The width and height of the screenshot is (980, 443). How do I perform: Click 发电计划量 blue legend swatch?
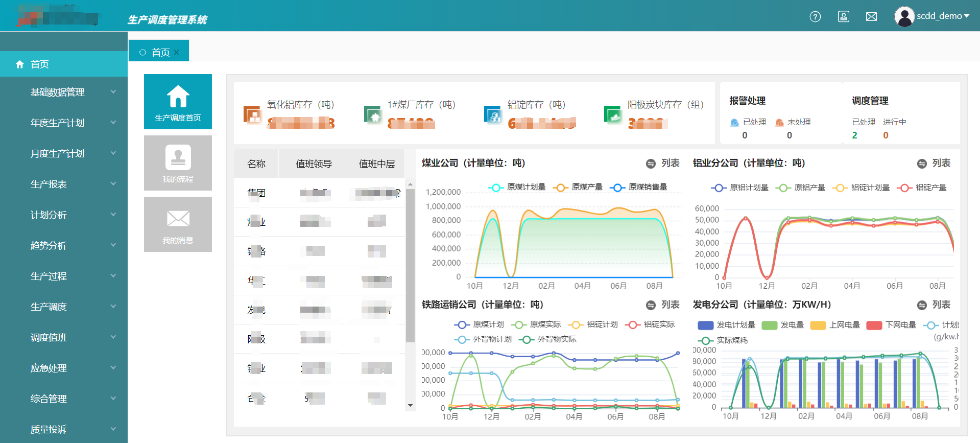click(705, 325)
